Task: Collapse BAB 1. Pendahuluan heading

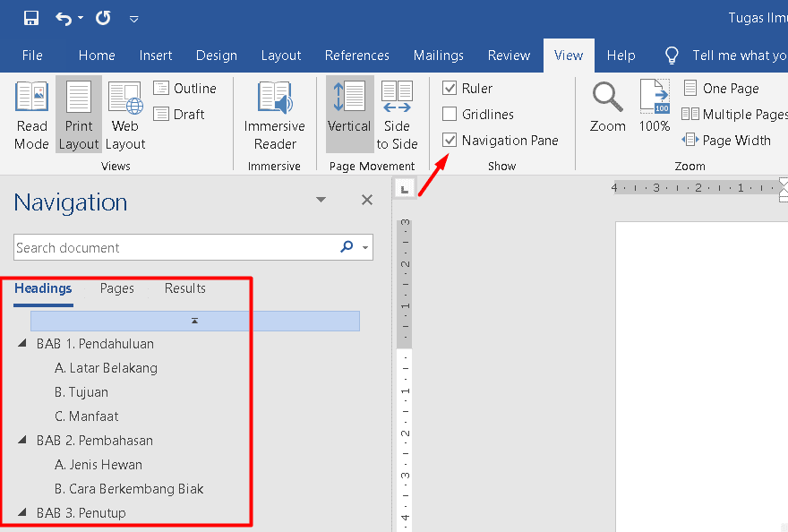Action: tap(22, 344)
